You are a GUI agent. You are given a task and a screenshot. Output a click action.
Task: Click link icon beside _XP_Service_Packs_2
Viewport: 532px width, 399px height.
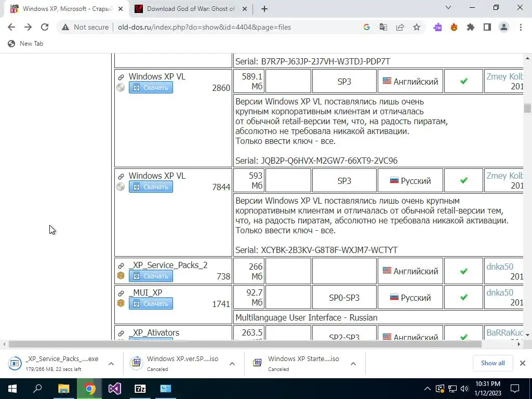pos(121,266)
